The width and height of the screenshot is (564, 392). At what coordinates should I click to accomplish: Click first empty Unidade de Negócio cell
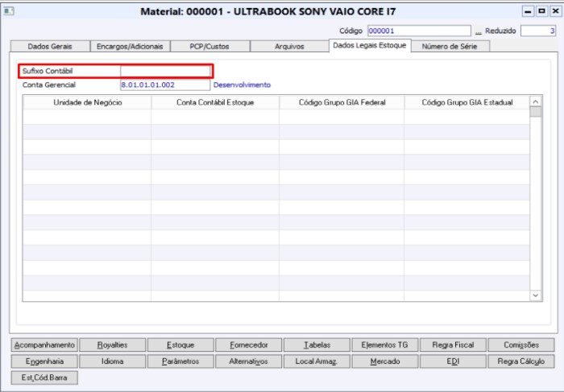tap(87, 117)
